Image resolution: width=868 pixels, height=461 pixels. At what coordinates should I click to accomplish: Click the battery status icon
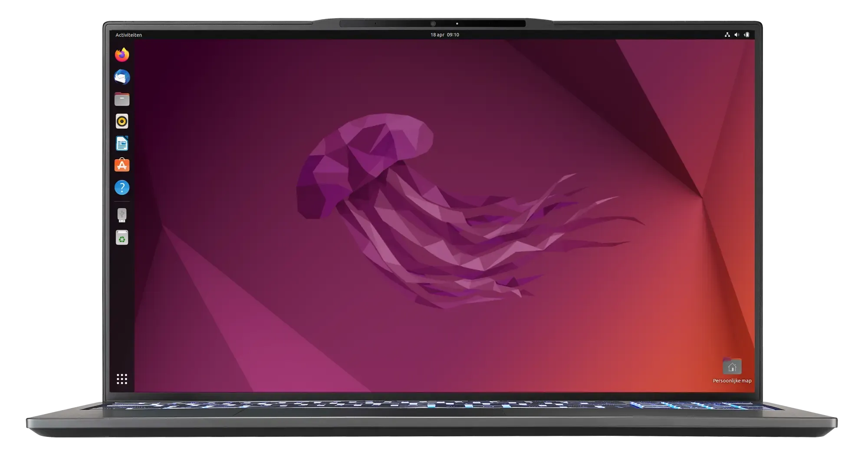746,35
